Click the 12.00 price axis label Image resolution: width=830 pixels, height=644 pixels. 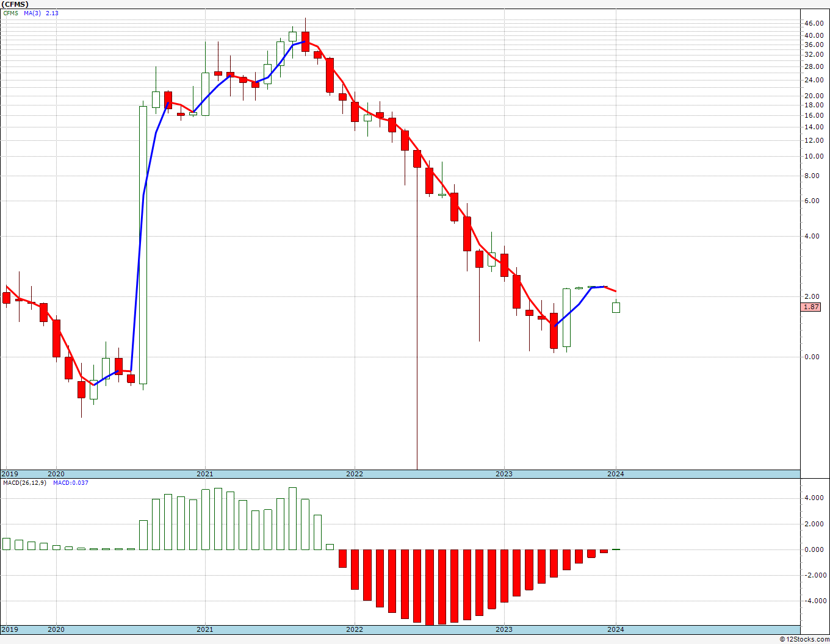pos(814,140)
